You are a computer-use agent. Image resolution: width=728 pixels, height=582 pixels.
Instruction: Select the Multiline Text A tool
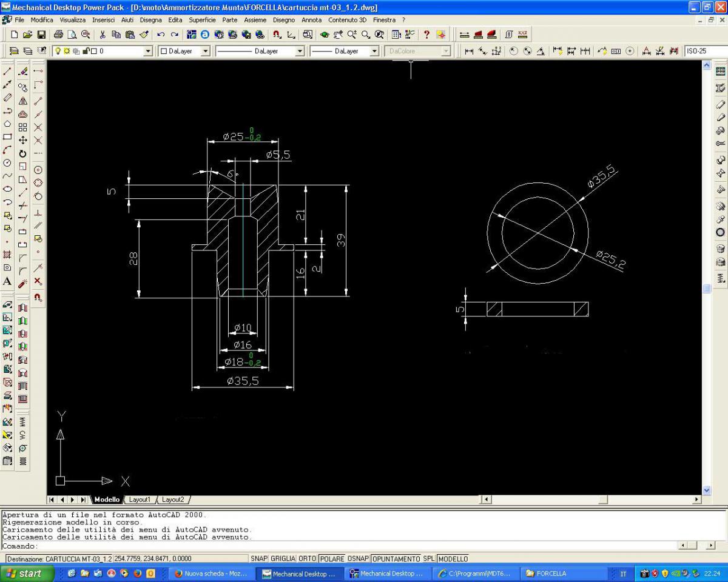7,281
